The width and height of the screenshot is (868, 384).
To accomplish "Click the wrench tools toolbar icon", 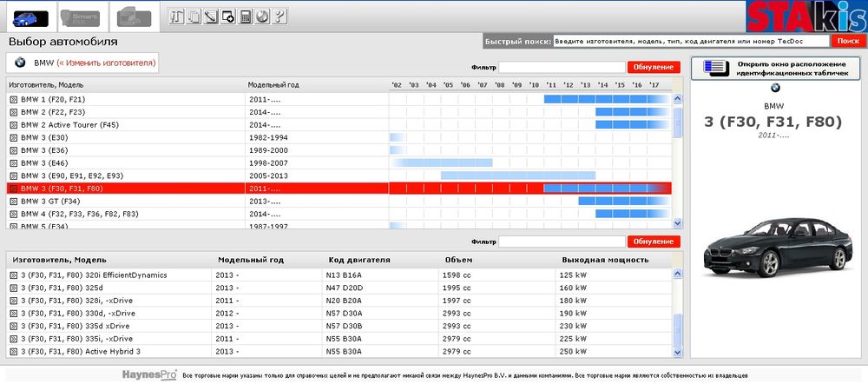I will tap(176, 17).
